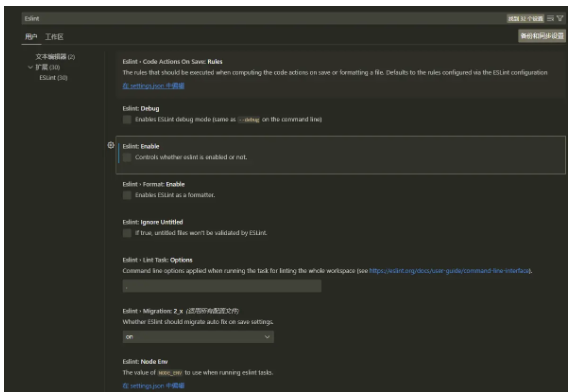This screenshot has width=577, height=392.
Task: Open the eslint.org command-line-interface link
Action: [449, 271]
